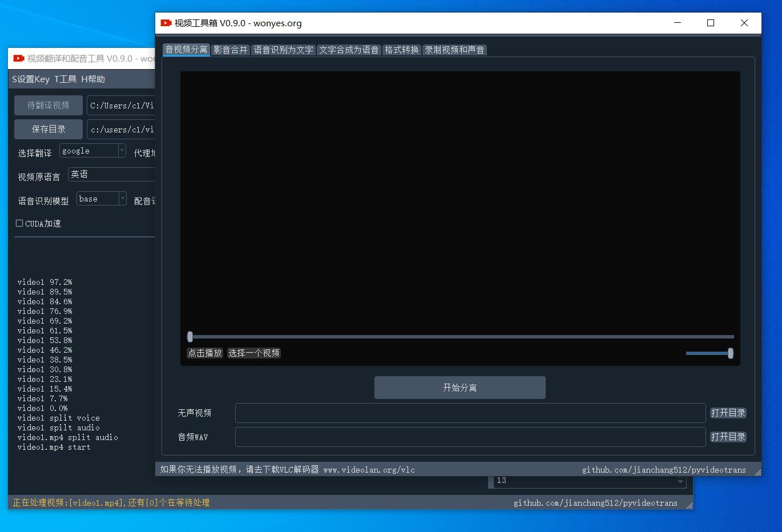Screen dimensions: 782x532
Task: Click 打开目录 next to 无声视频
Action: [x=728, y=413]
